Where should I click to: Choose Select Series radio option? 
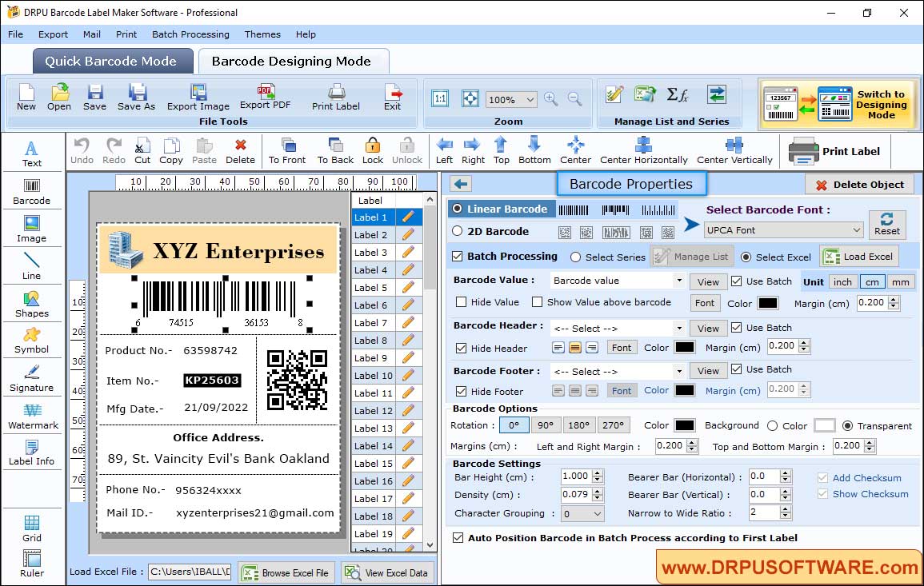[576, 257]
